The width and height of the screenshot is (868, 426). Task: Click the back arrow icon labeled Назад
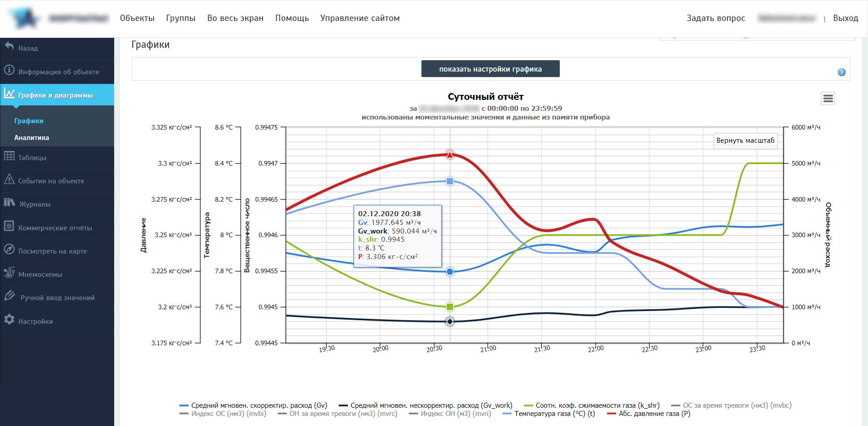(9, 47)
